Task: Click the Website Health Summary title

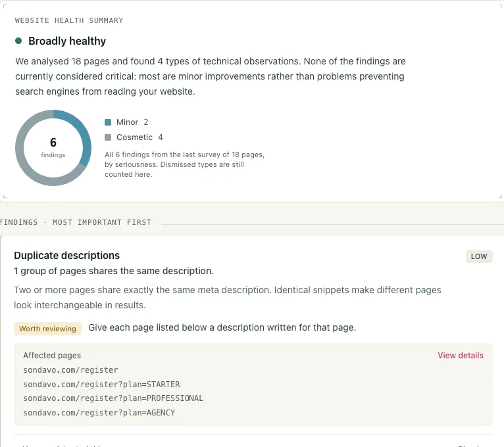Action: 69,20
